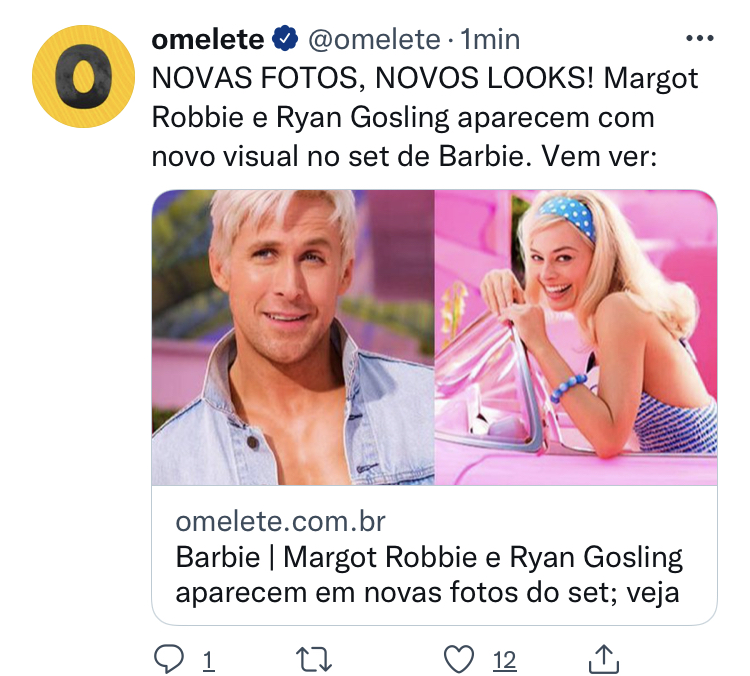750x676 pixels.
Task: Open the right photo with pink car
Action: [576, 337]
